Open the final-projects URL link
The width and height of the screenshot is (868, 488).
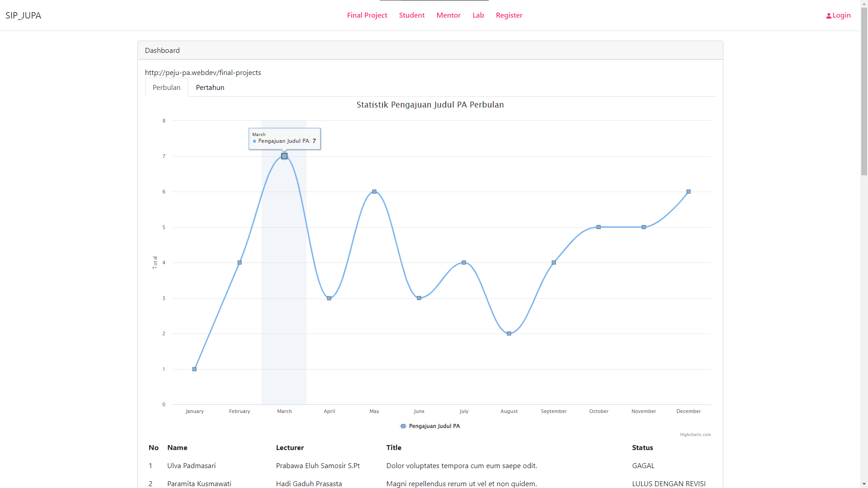tap(203, 72)
